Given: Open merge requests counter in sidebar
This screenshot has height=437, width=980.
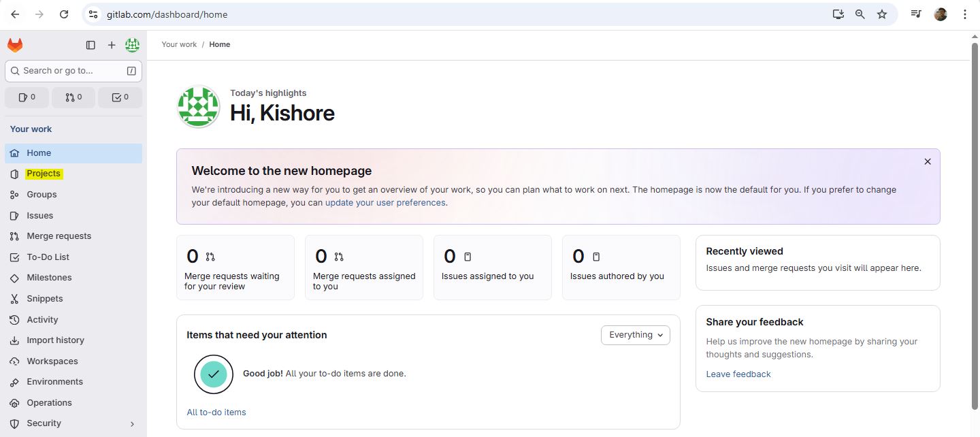Looking at the screenshot, I should (73, 97).
